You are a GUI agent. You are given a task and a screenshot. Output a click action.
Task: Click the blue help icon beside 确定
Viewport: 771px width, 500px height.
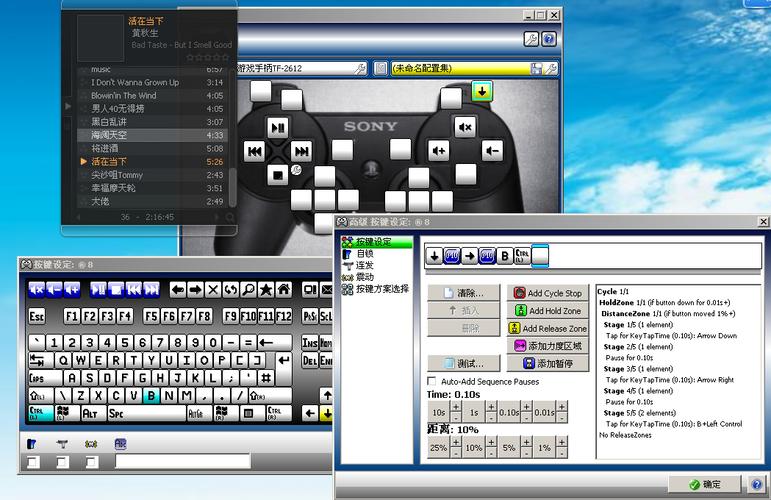(757, 484)
